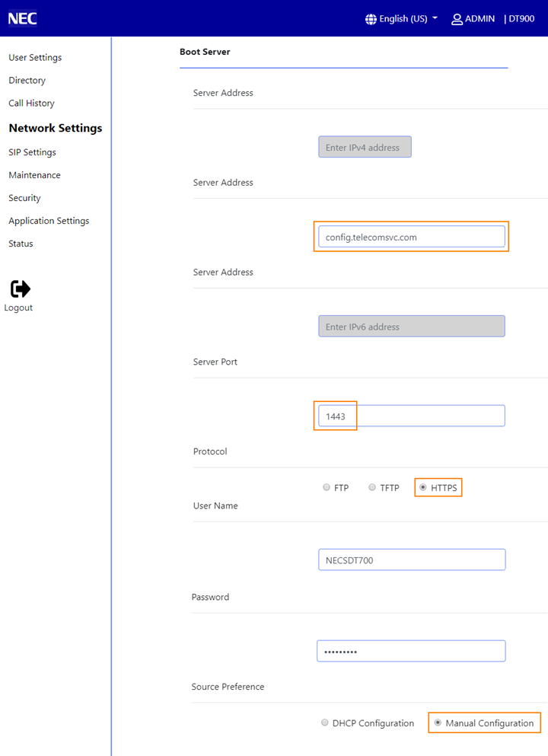Click the Logout arrow icon

click(x=21, y=289)
